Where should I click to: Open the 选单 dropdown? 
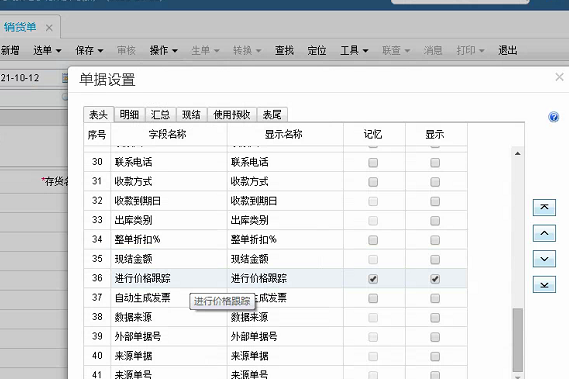coord(47,50)
